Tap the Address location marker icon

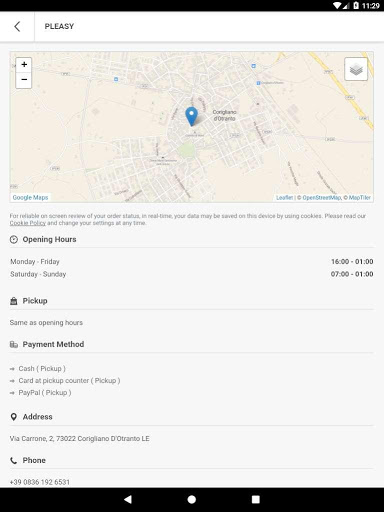click(x=14, y=417)
